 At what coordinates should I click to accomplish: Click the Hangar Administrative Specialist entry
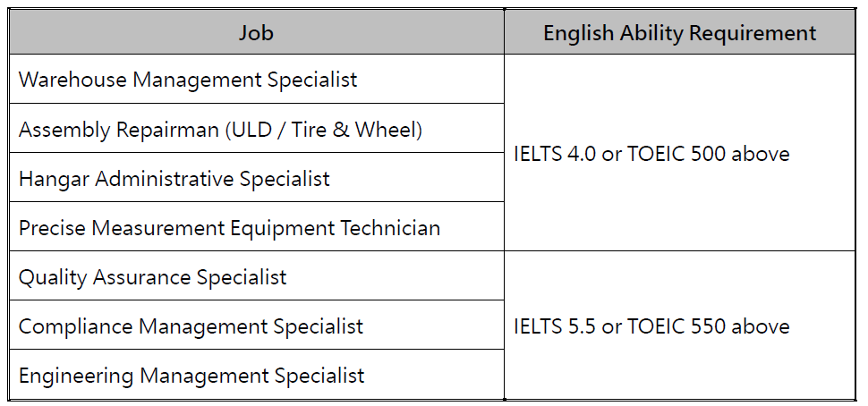point(174,179)
